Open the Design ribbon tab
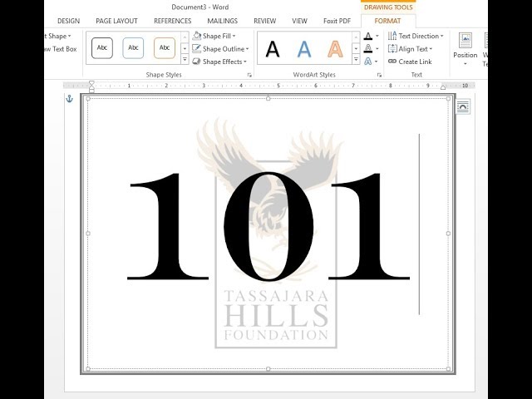Viewport: 532px width, 399px height. coord(68,21)
